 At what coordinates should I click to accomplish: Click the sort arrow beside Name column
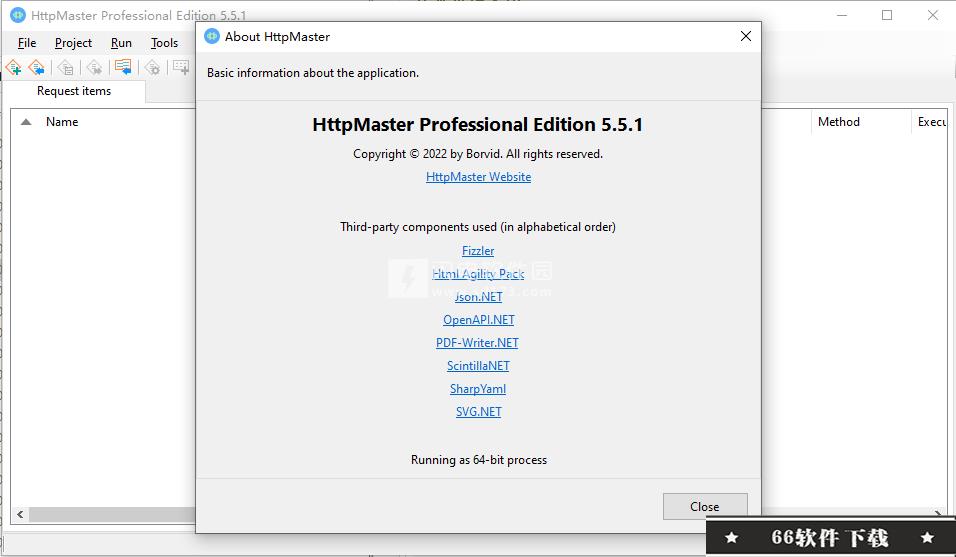(x=26, y=122)
